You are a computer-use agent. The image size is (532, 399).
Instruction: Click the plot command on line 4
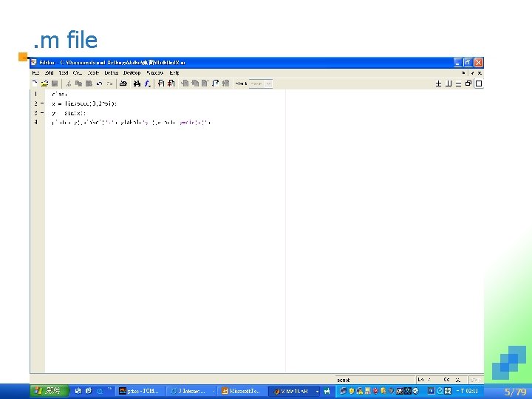coord(131,123)
